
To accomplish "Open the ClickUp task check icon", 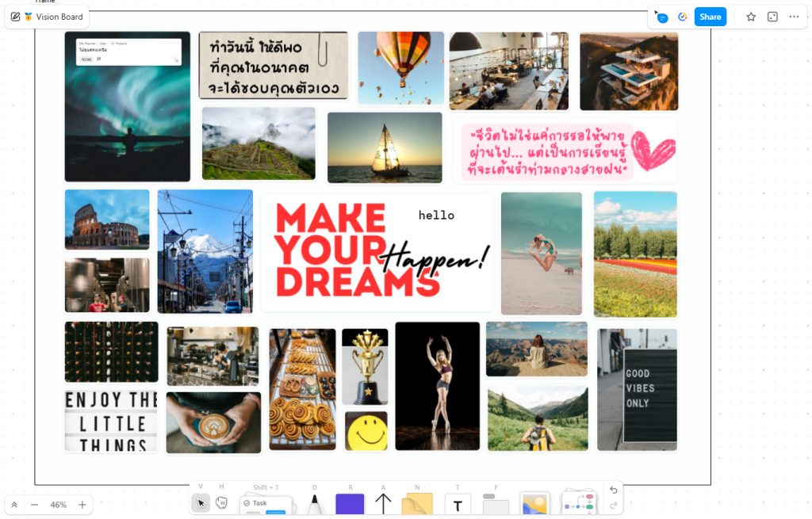I will click(x=683, y=17).
